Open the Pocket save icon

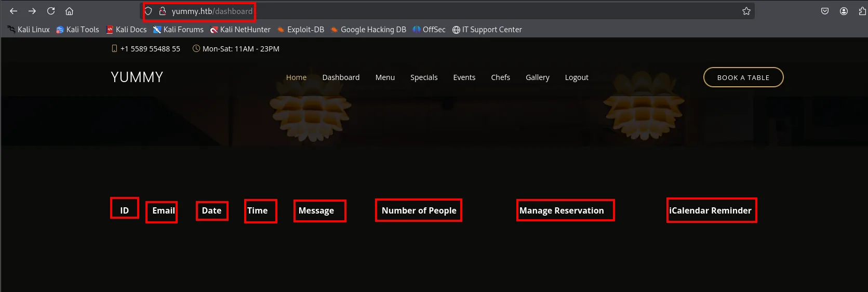(x=825, y=11)
